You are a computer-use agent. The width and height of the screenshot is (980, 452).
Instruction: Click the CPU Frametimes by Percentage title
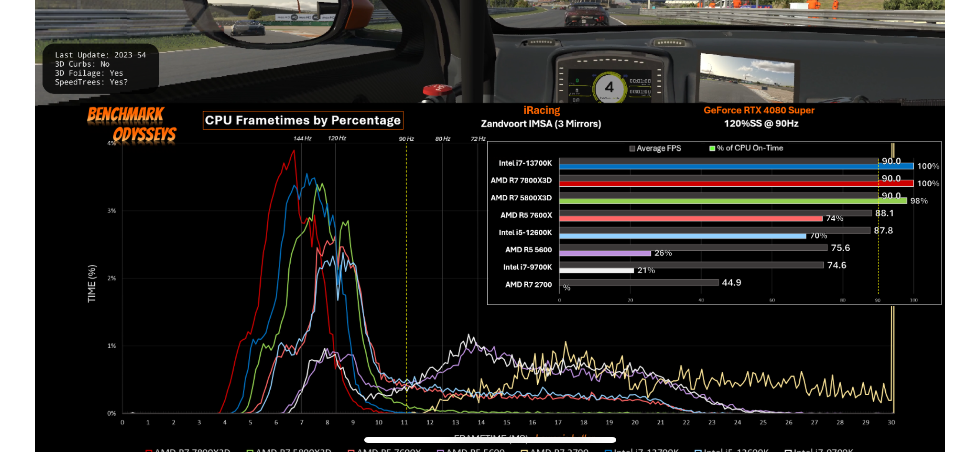click(303, 120)
